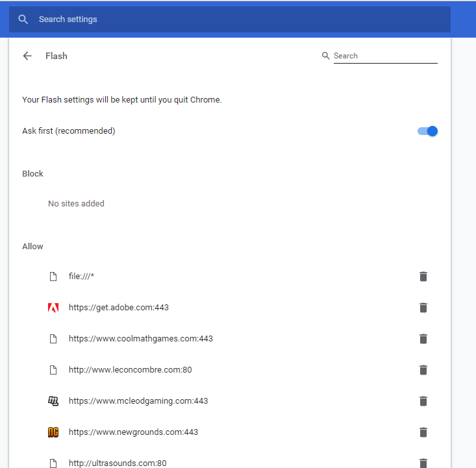The image size is (476, 468).
Task: Delete the file:///* allow entry
Action: pyautogui.click(x=423, y=277)
